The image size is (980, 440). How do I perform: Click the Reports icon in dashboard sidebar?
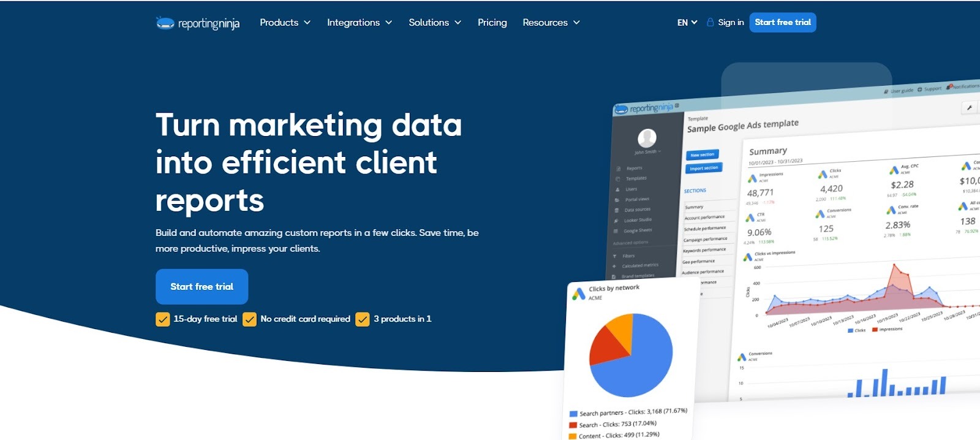[x=619, y=169]
